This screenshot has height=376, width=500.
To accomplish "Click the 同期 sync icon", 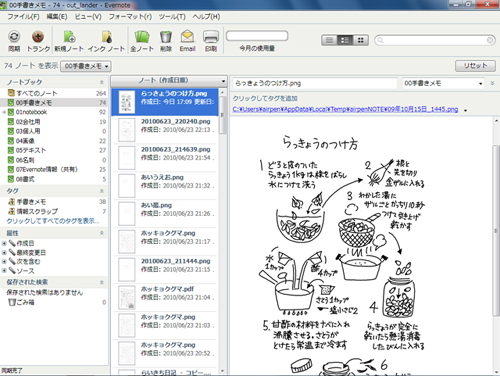I will coord(14,37).
